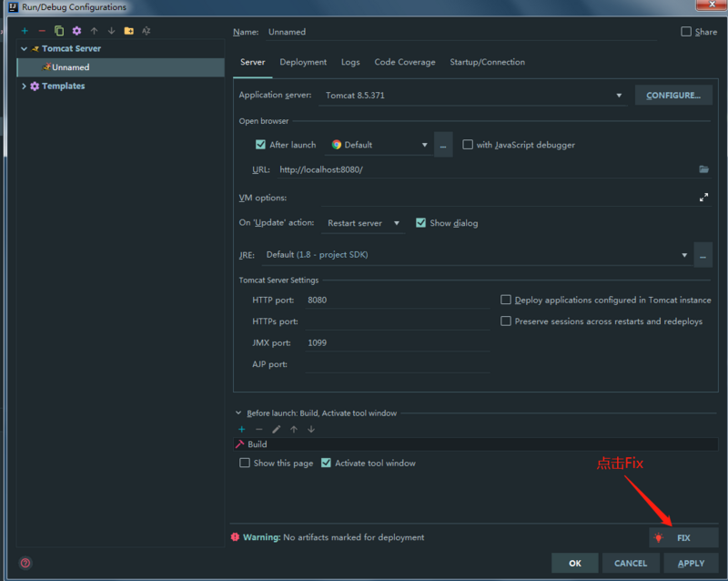Screen dimensions: 728x581
Task: Expand the Templates tree node
Action: pyautogui.click(x=24, y=86)
